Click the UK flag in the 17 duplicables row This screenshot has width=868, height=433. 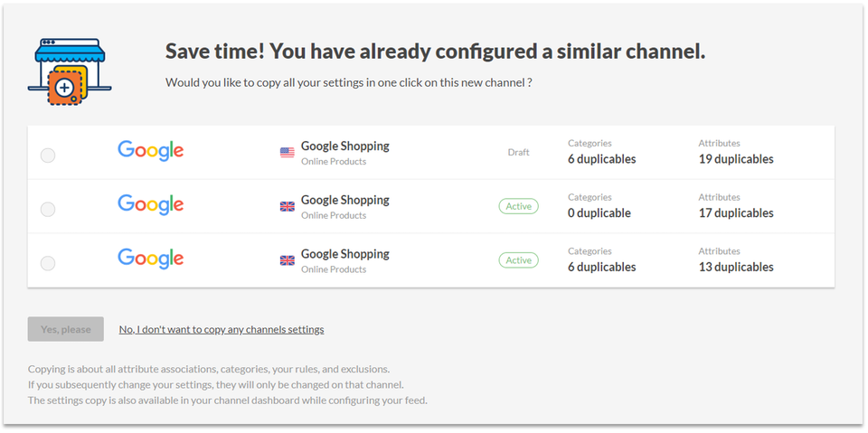pyautogui.click(x=288, y=207)
